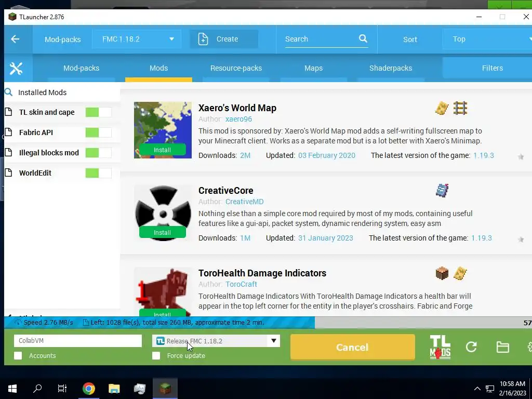Enable the Force update checkbox
This screenshot has width=532, height=399.
click(x=156, y=355)
